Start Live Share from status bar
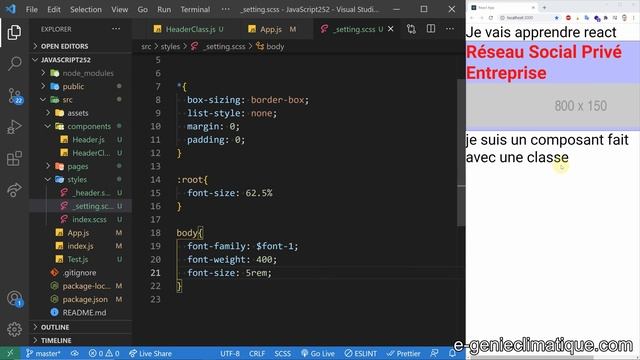The width and height of the screenshot is (640, 360). pos(150,353)
